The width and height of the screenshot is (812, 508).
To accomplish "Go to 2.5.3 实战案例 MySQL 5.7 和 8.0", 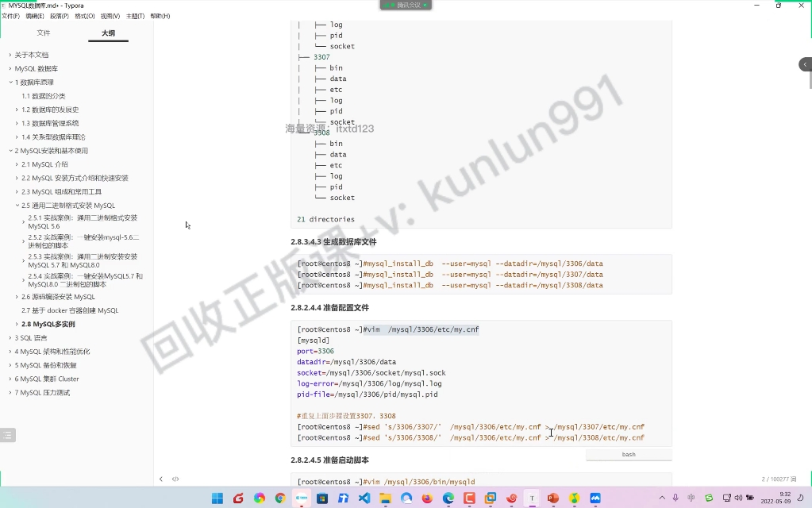I will pos(83,260).
